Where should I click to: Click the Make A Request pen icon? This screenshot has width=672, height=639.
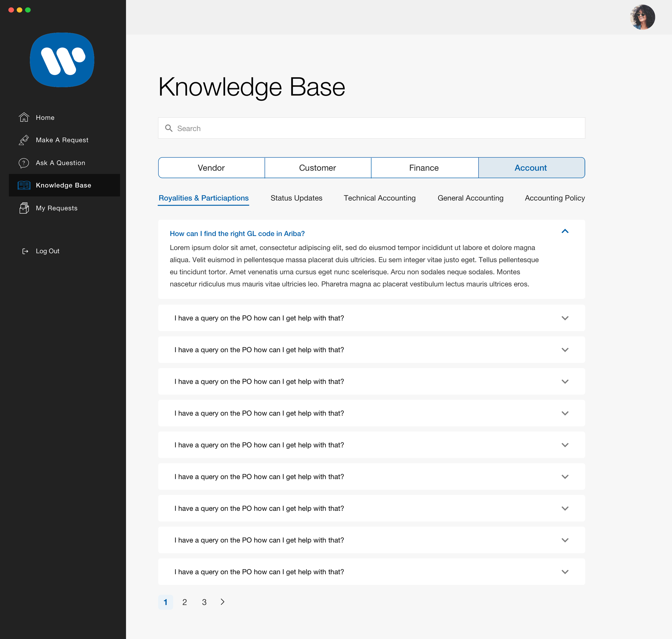point(24,140)
